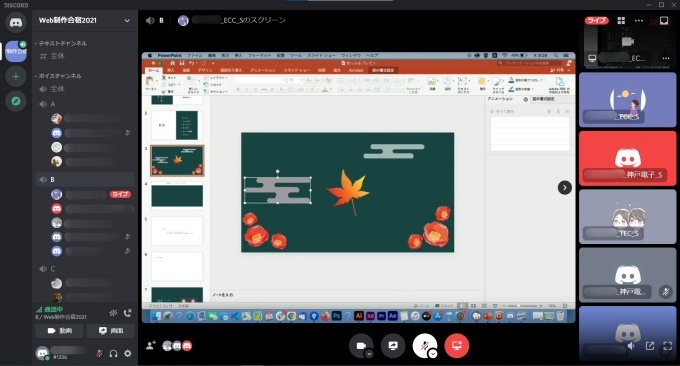Open Illustrator from the shared Mac dock
Image resolution: width=680 pixels, height=366 pixels.
point(359,316)
